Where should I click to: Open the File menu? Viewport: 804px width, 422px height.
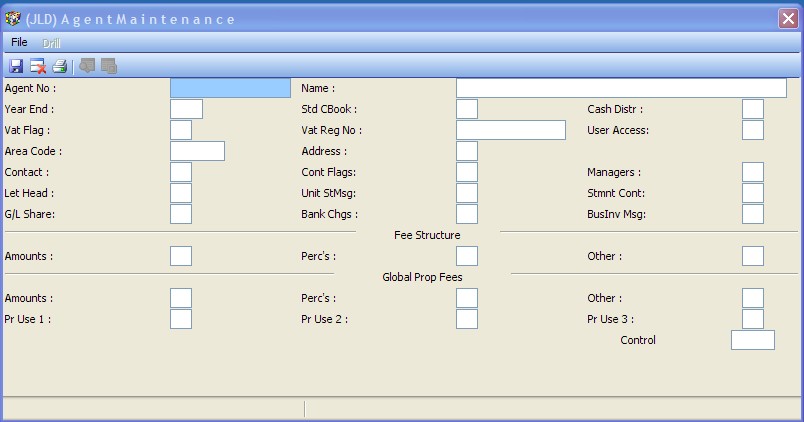click(x=19, y=43)
